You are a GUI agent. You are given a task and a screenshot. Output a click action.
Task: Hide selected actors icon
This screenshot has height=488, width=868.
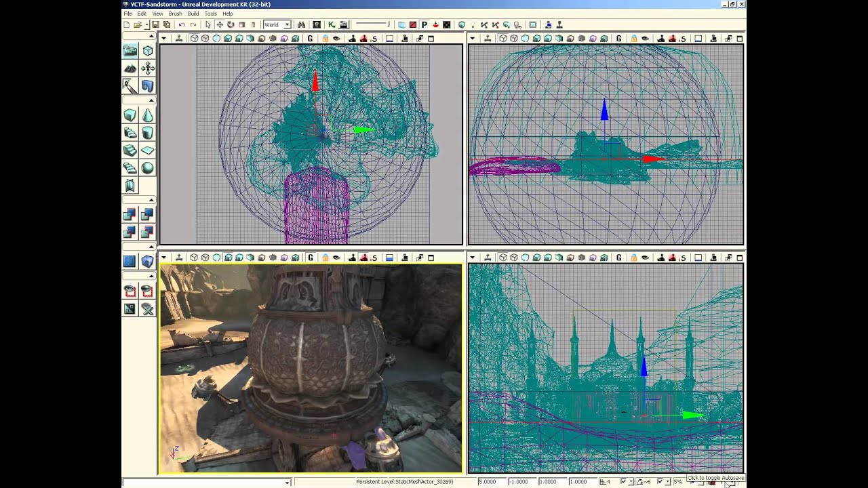click(147, 291)
